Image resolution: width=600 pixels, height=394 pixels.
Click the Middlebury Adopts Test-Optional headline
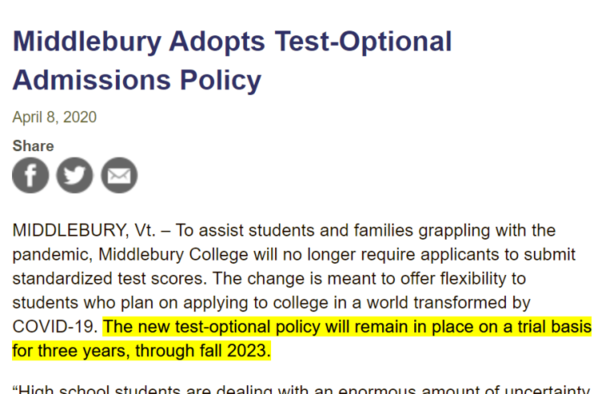coord(232,41)
